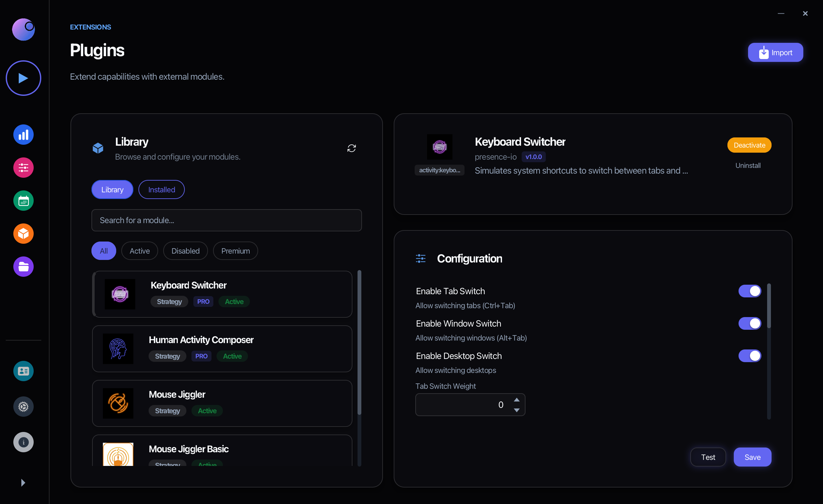Click the Deactivate button
Image resolution: width=823 pixels, height=504 pixels.
point(749,145)
